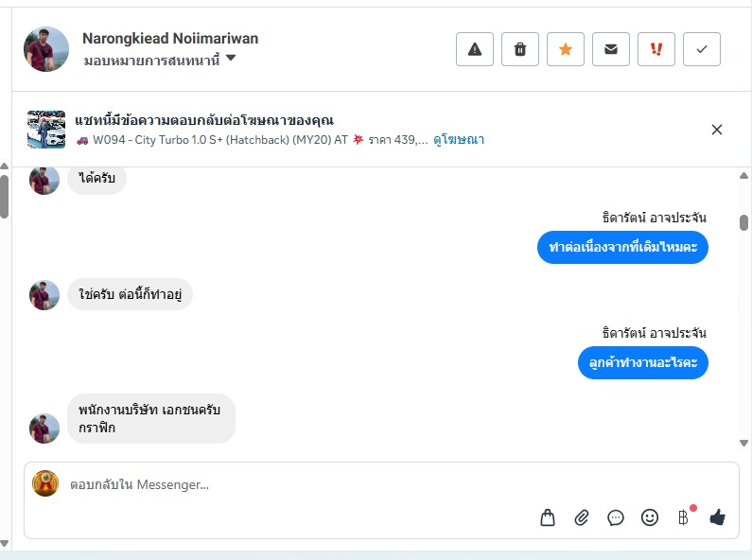Click the car ad thumbnail image
This screenshot has width=752, height=560.
coord(46,130)
